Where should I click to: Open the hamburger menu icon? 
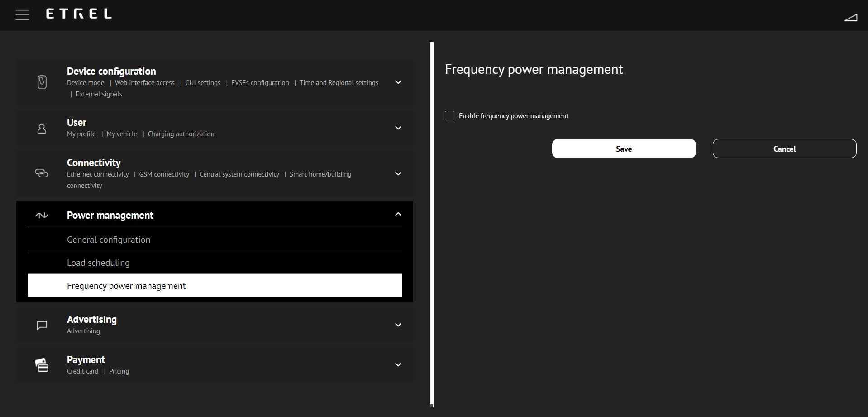[22, 15]
